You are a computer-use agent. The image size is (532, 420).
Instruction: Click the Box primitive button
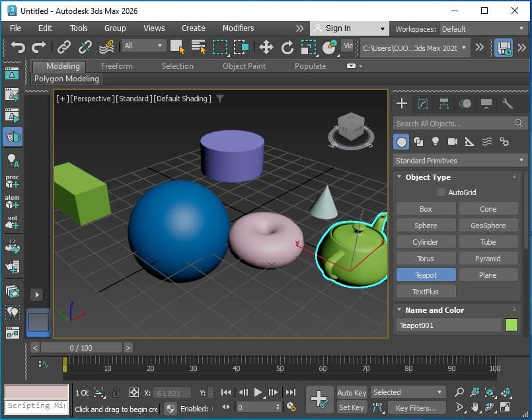426,209
